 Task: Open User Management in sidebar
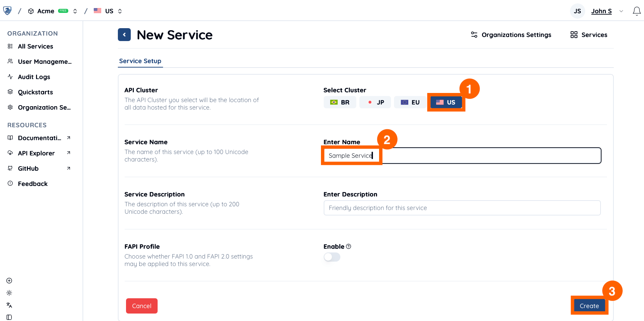click(x=44, y=61)
